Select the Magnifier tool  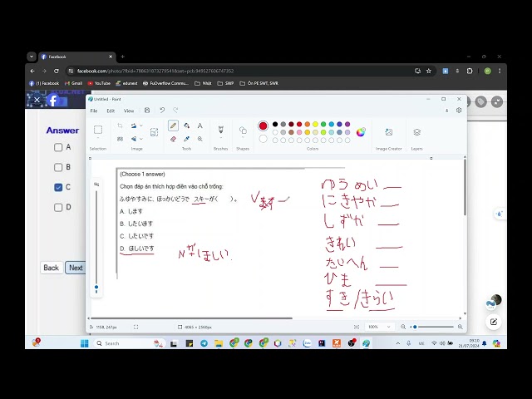coord(199,139)
